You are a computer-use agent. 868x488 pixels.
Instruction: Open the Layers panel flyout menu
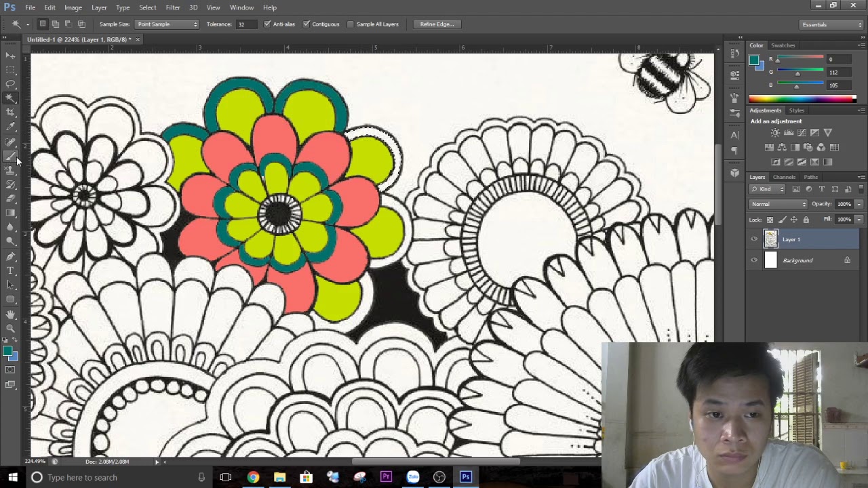861,177
